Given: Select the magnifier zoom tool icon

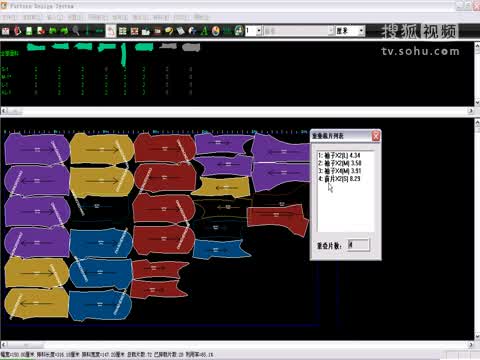Looking at the screenshot, I should pos(76,31).
